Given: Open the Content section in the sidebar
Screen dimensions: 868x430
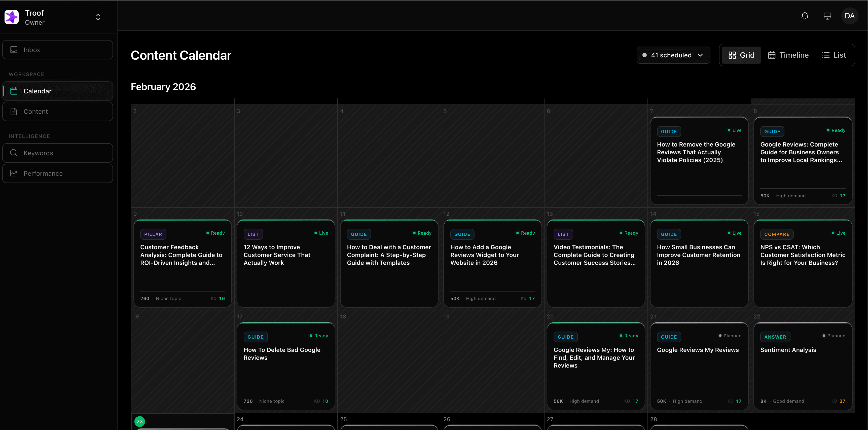Looking at the screenshot, I should 57,111.
